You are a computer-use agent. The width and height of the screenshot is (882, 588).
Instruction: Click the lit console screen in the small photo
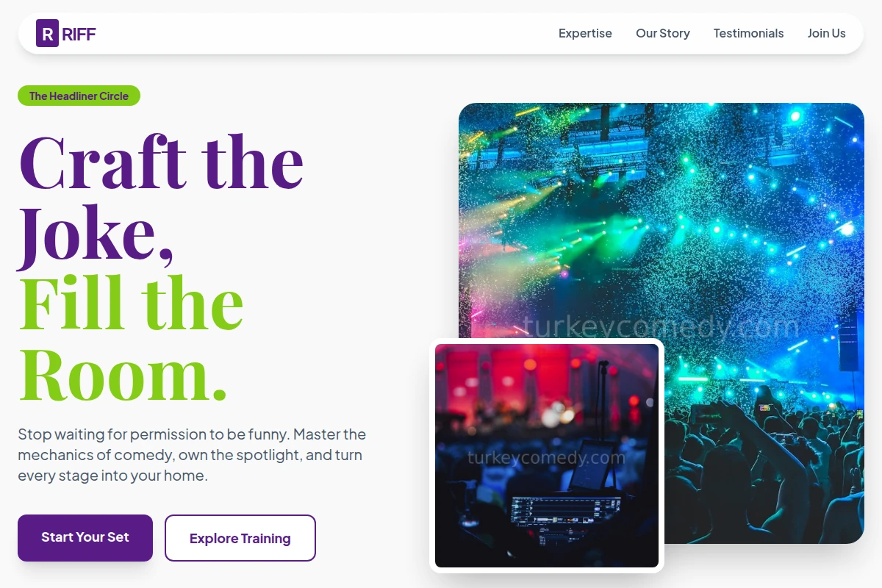pos(564,507)
